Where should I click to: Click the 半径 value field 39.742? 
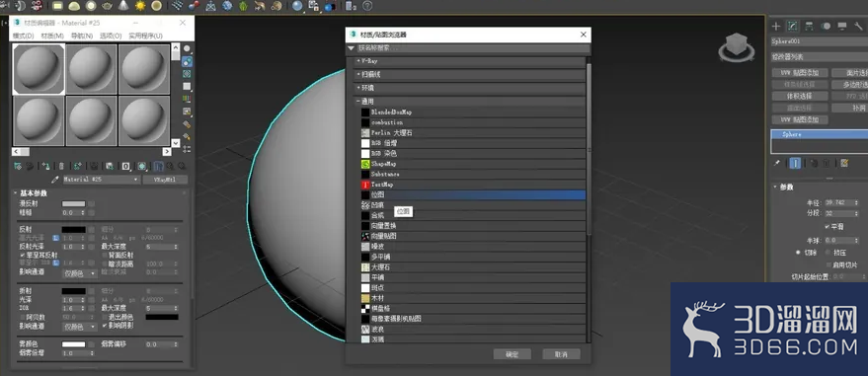[x=838, y=203]
